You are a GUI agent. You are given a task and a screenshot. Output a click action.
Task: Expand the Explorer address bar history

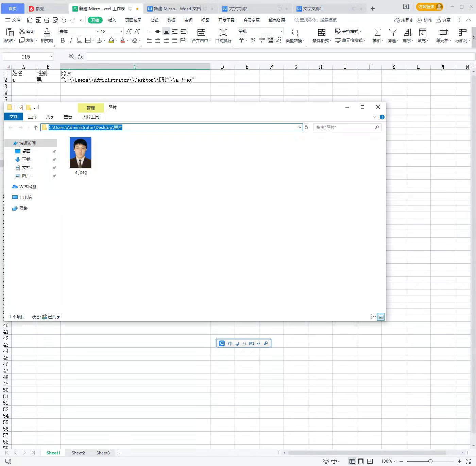coord(300,127)
